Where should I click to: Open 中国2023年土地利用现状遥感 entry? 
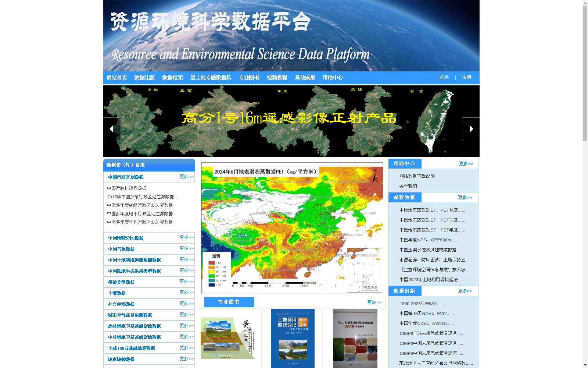pyautogui.click(x=433, y=280)
